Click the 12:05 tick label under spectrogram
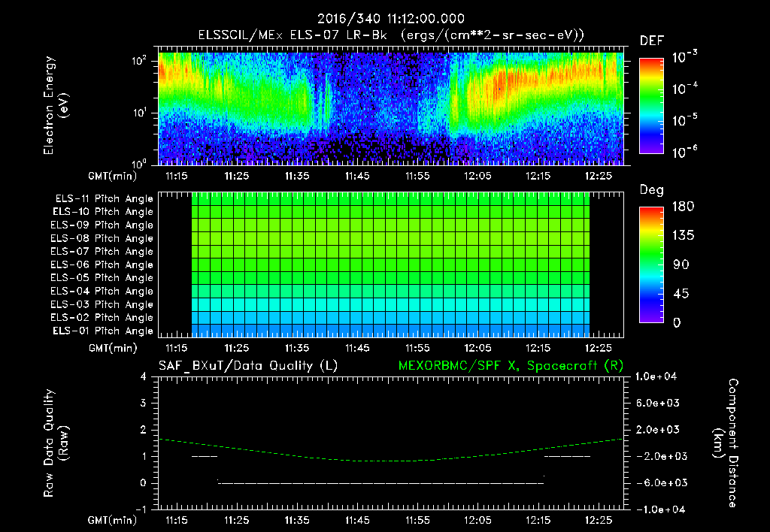The image size is (770, 532). click(477, 176)
